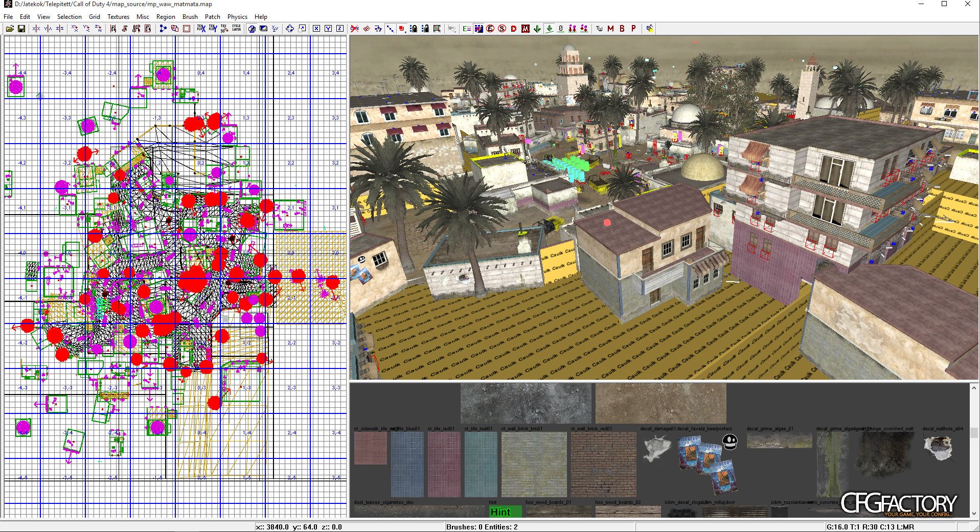Choose the decal_wallhole_a04 texture
This screenshot has width=980, height=532.
[x=939, y=448]
